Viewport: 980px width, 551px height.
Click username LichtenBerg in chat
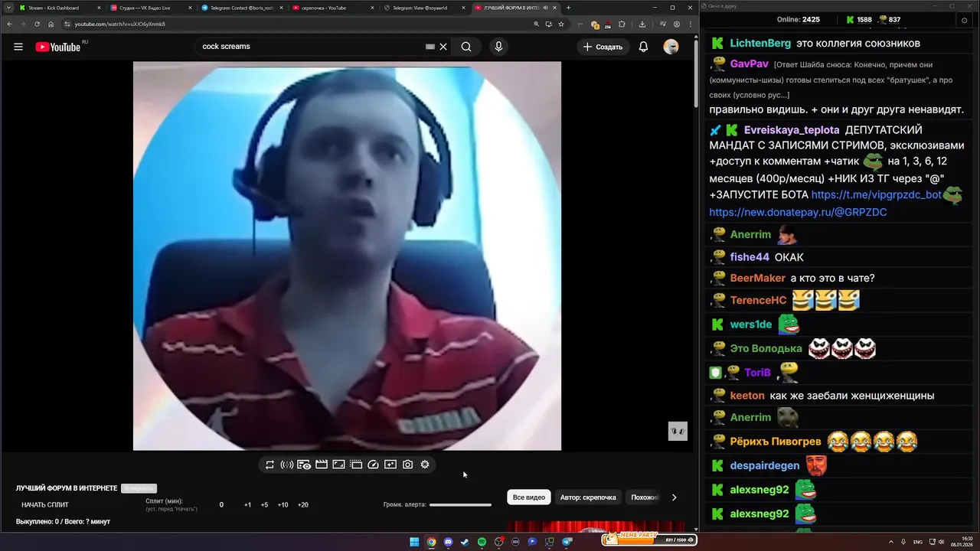coord(760,44)
